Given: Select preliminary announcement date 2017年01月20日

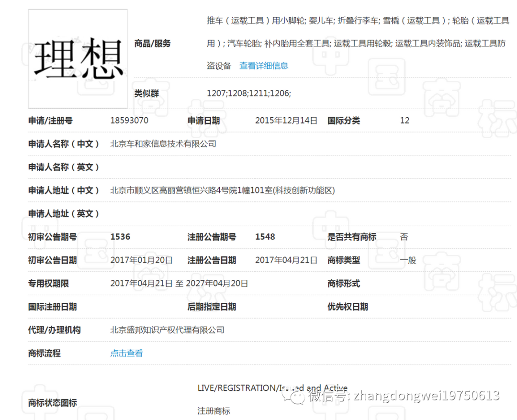Looking at the screenshot, I should [141, 260].
